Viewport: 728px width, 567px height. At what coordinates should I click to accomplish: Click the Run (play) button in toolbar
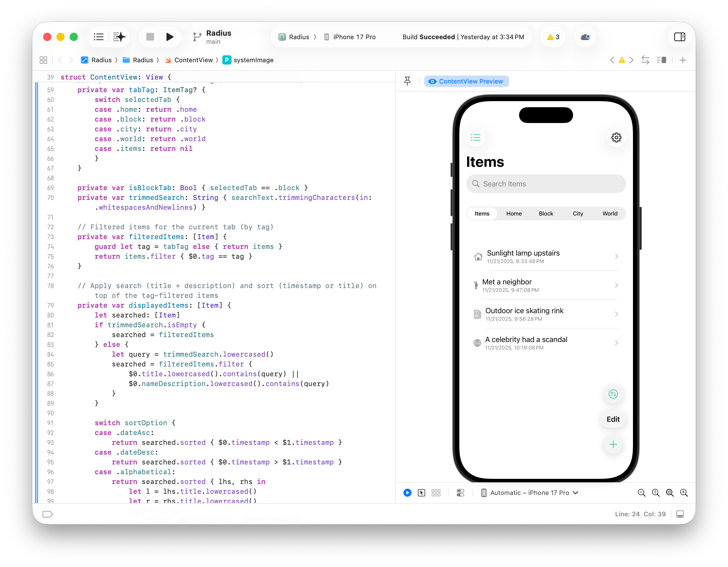tap(170, 37)
